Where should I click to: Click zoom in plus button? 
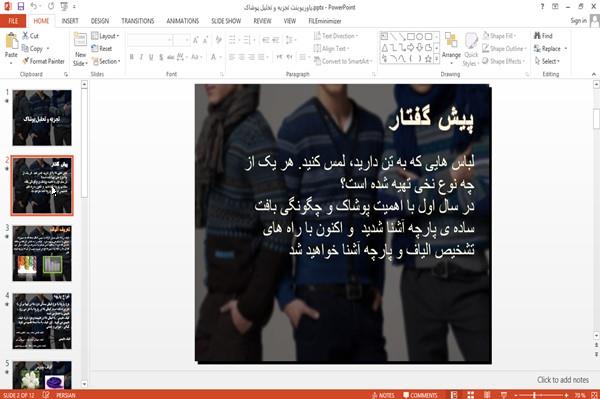tap(566, 395)
